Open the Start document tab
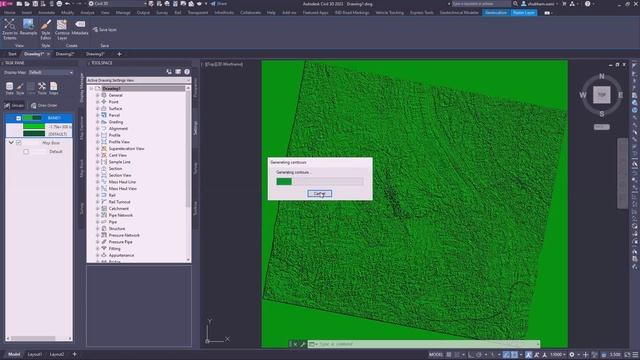Screen dimensions: 640x360 click(x=12, y=54)
